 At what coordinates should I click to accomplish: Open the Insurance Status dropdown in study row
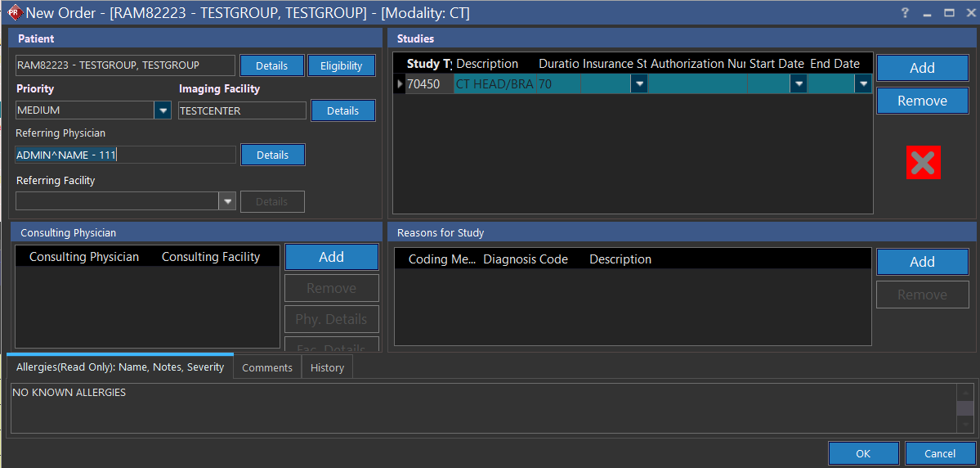(639, 83)
